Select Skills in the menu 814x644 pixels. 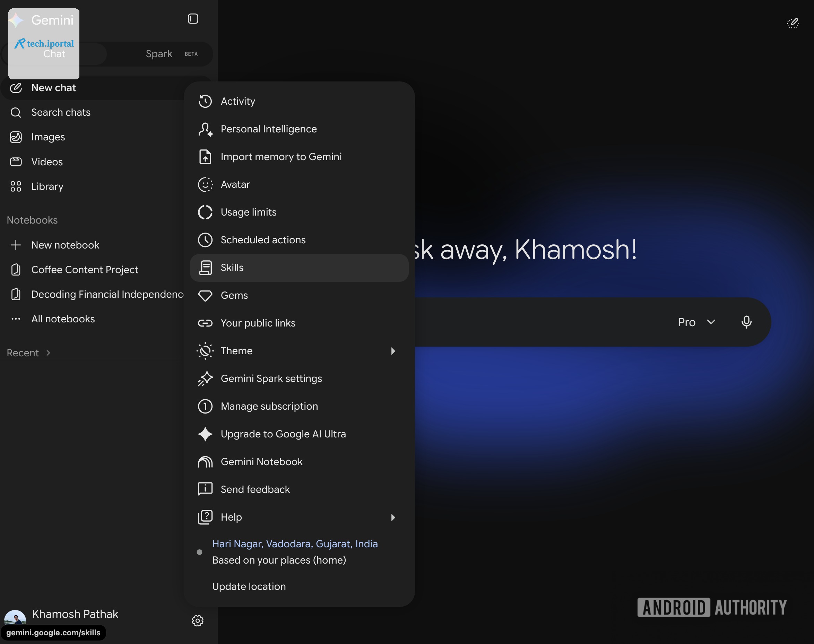pyautogui.click(x=299, y=268)
